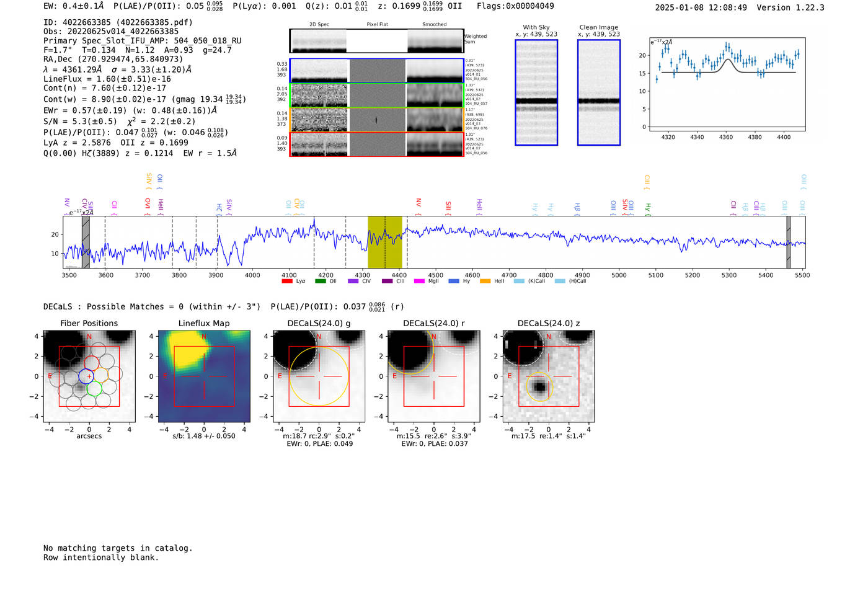The image size is (868, 591).
Task: Click the Primary Spec_Slot_IFU_AMP text
Action: coord(143,41)
